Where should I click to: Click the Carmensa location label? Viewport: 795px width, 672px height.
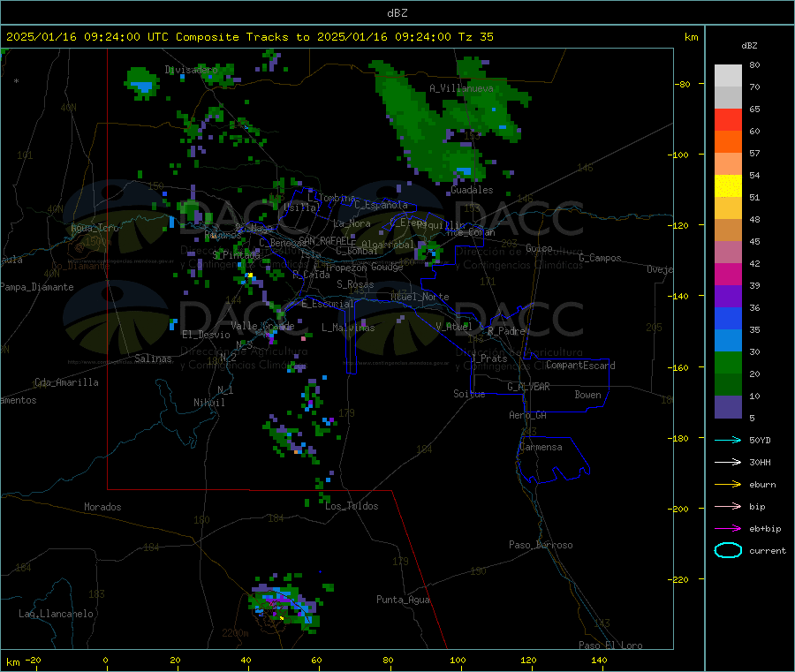[x=541, y=447]
